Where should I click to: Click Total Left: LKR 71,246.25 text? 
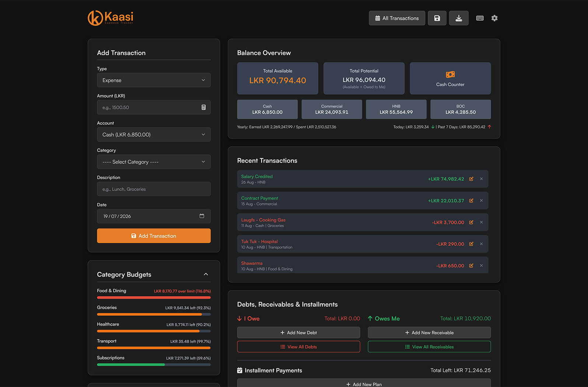click(461, 370)
